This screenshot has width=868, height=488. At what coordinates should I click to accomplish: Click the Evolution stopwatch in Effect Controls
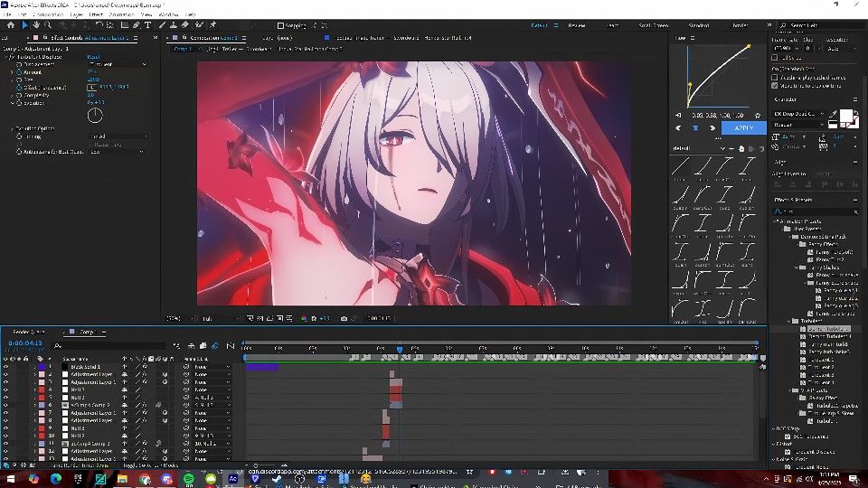pos(19,103)
